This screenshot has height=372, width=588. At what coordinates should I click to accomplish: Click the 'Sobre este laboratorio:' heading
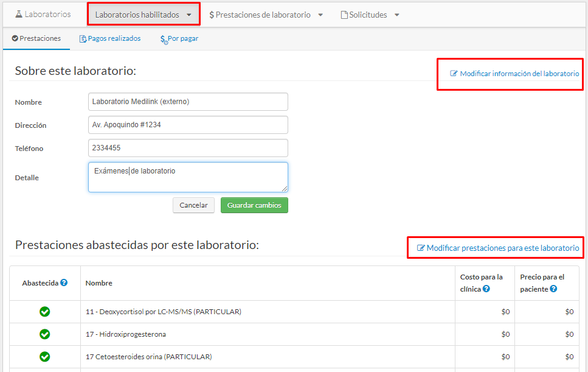(75, 71)
